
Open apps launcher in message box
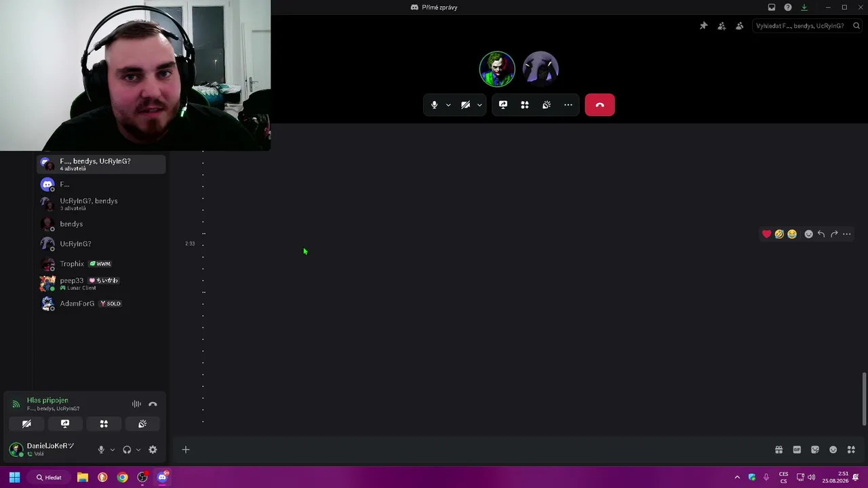click(851, 449)
